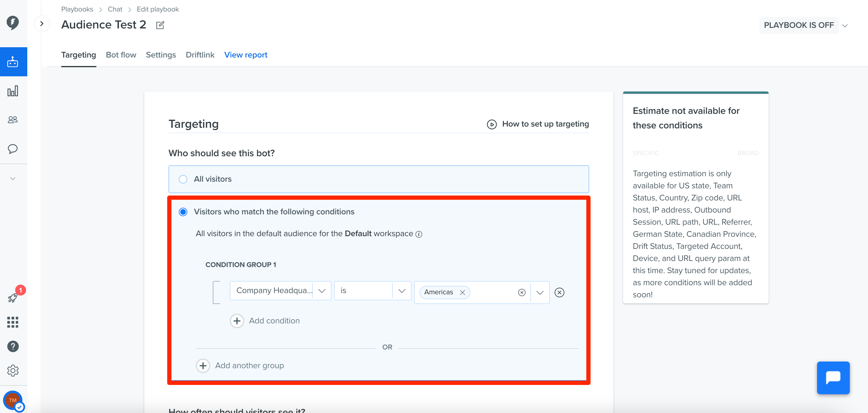Viewport: 868px width, 413px height.
Task: Open the apps grid icon
Action: 13,322
